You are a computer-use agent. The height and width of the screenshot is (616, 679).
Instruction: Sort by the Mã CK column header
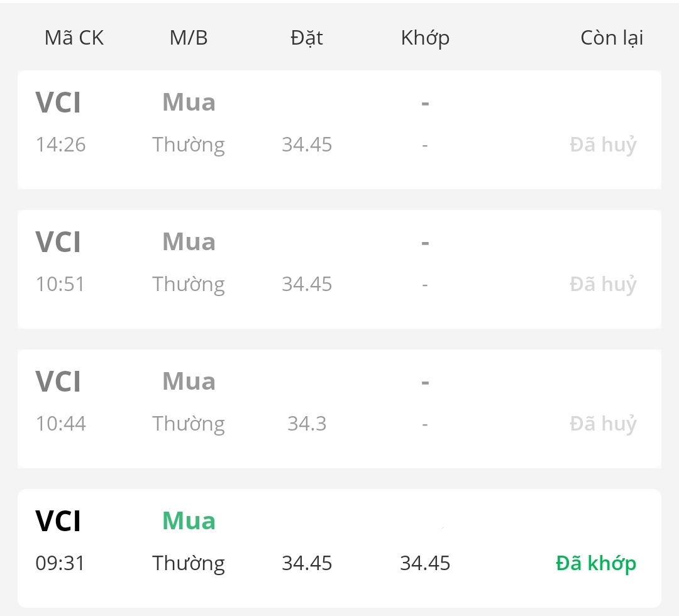point(74,38)
